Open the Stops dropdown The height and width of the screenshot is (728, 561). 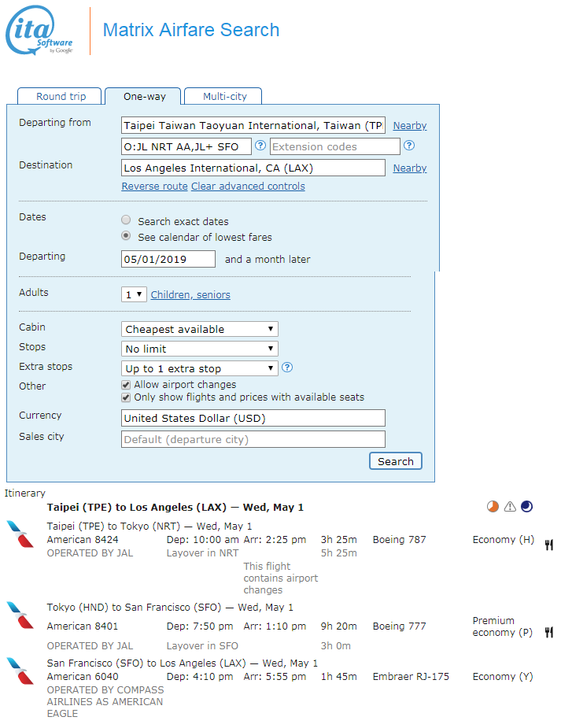point(200,349)
